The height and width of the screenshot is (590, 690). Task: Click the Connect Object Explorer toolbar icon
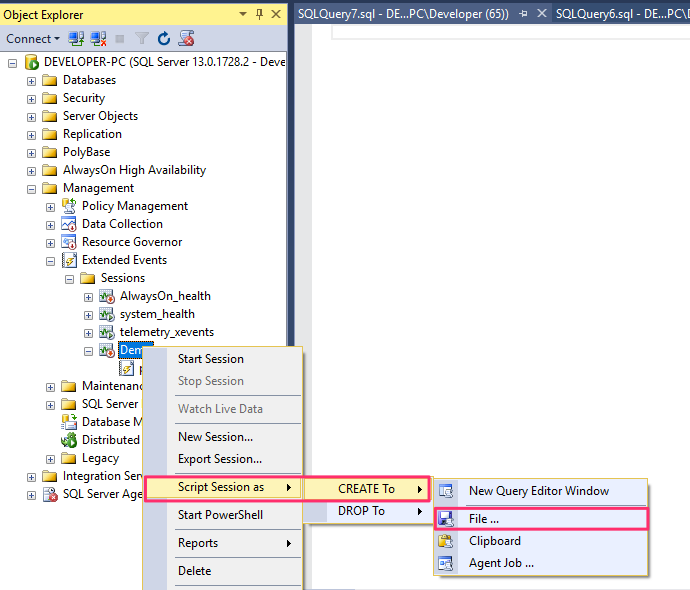[76, 39]
